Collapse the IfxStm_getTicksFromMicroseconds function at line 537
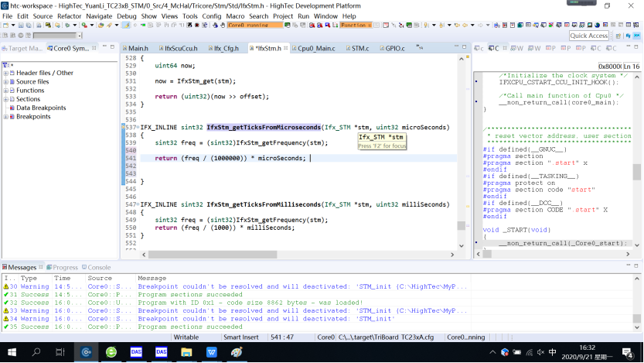This screenshot has height=363, width=644. tap(138, 128)
